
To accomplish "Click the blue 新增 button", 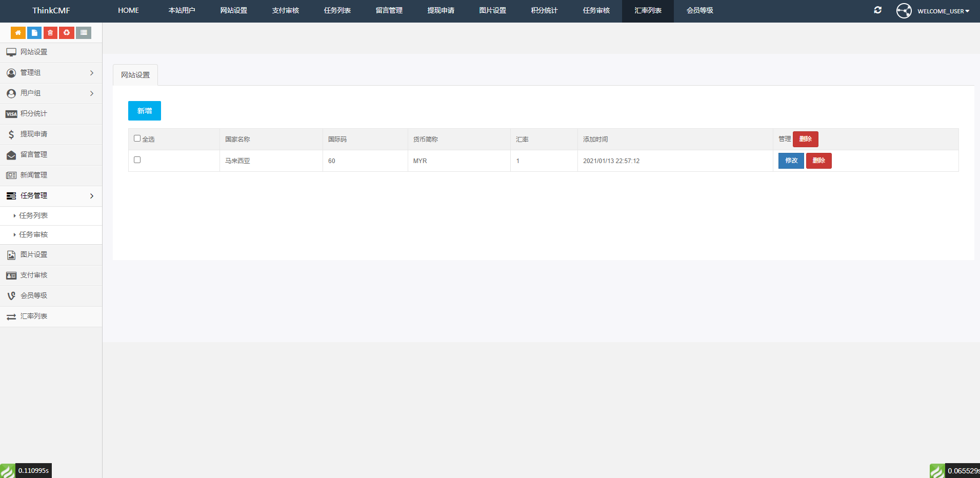I will (145, 111).
